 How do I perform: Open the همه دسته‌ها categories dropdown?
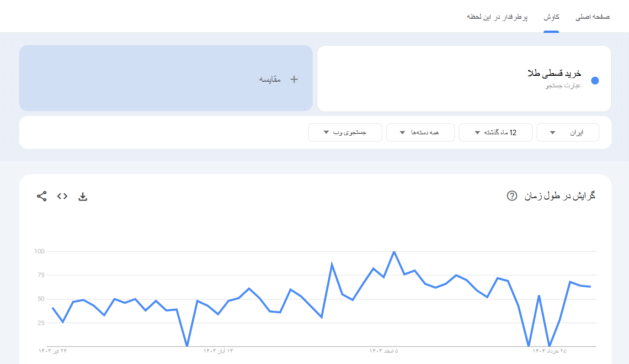pos(420,132)
